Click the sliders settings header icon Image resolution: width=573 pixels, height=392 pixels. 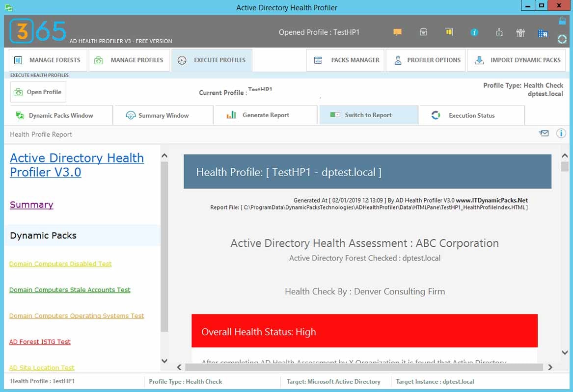point(520,33)
